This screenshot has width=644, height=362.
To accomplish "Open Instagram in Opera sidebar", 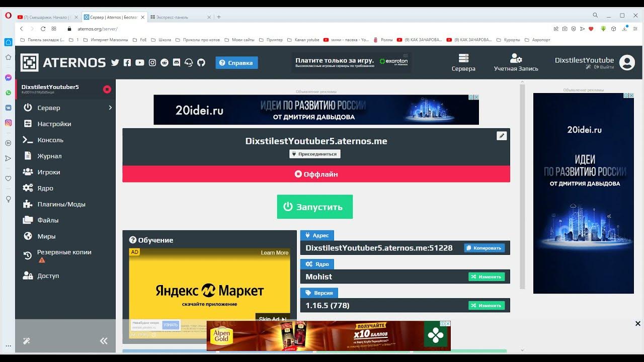I will tap(8, 123).
